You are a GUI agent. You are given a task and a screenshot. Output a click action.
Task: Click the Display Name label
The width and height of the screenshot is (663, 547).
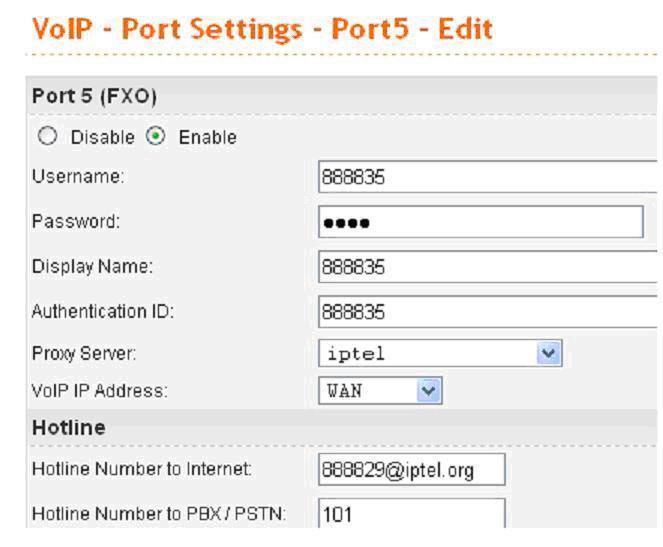click(93, 267)
